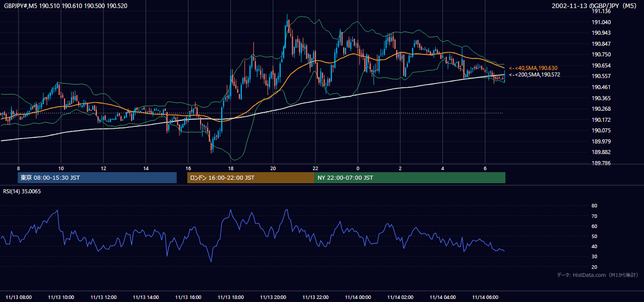Select the ロンドン 16:00-22:00 JST session bar

click(250, 178)
